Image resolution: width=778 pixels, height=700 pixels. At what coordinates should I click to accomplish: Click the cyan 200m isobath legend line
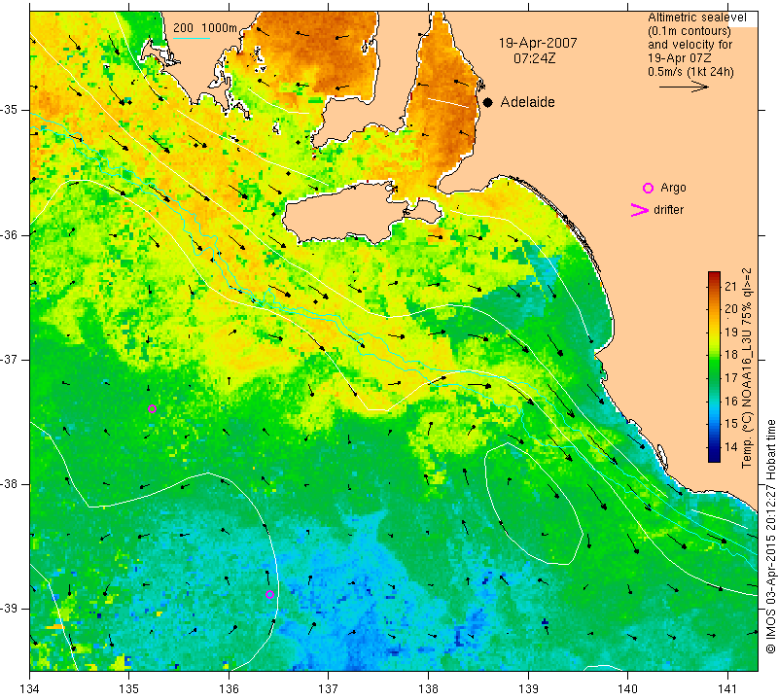click(x=192, y=38)
